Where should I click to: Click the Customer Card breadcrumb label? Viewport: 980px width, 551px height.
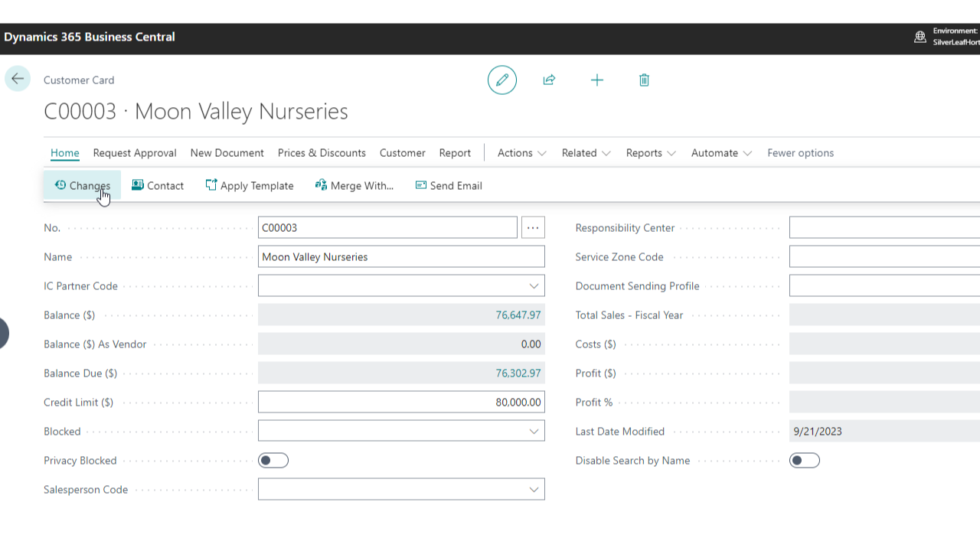[x=79, y=80]
